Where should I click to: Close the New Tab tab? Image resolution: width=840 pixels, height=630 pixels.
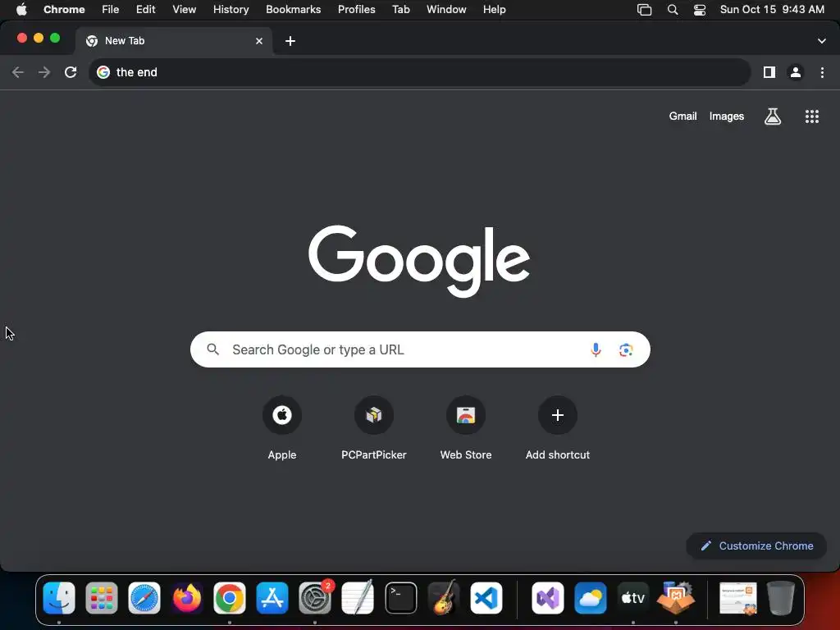pos(259,41)
